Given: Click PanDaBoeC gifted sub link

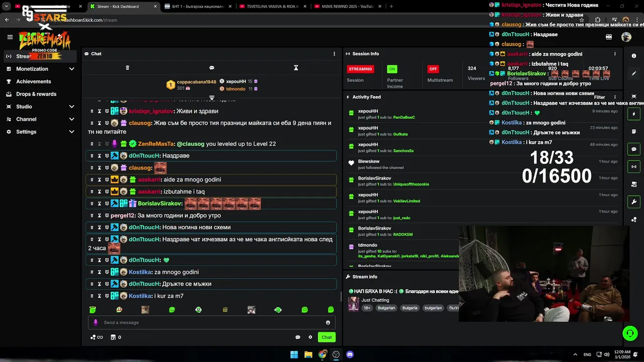Looking at the screenshot, I should coord(404,117).
